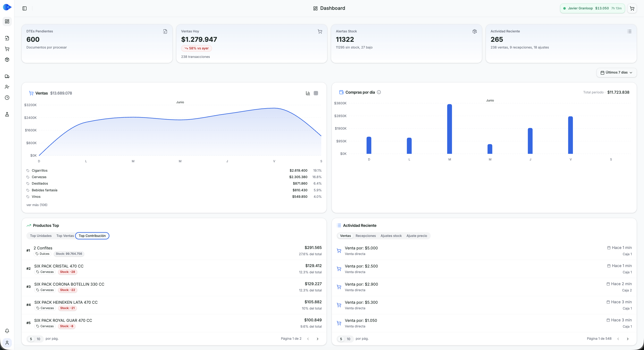Toggle the sidebar panel icon in the header

click(25, 8)
